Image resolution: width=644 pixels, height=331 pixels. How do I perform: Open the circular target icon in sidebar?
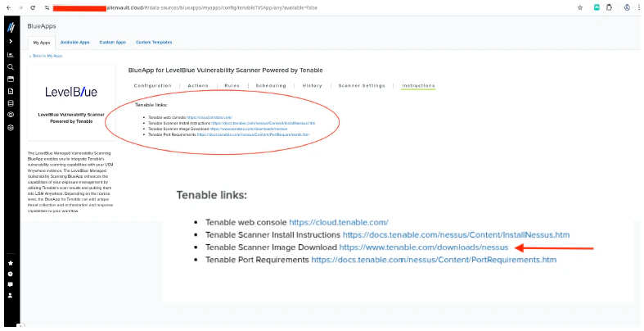pos(11,116)
